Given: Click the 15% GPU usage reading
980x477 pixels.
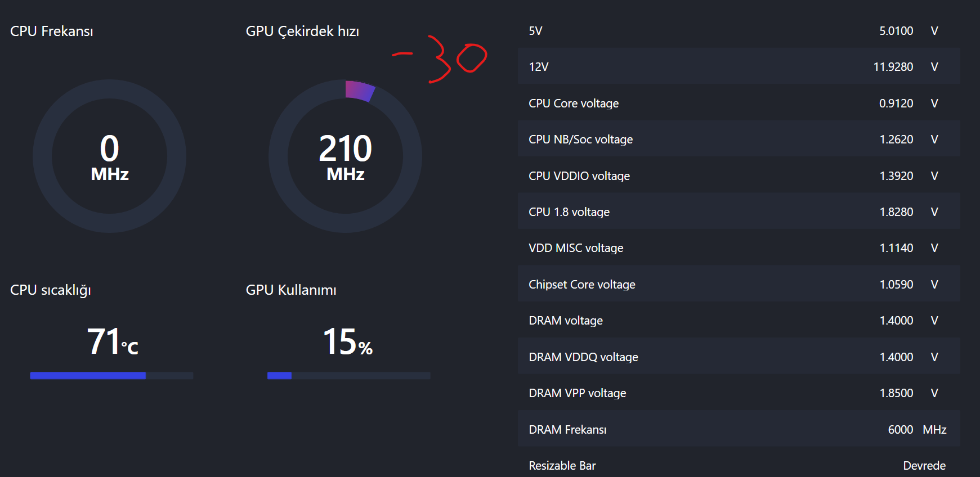Looking at the screenshot, I should (x=348, y=341).
